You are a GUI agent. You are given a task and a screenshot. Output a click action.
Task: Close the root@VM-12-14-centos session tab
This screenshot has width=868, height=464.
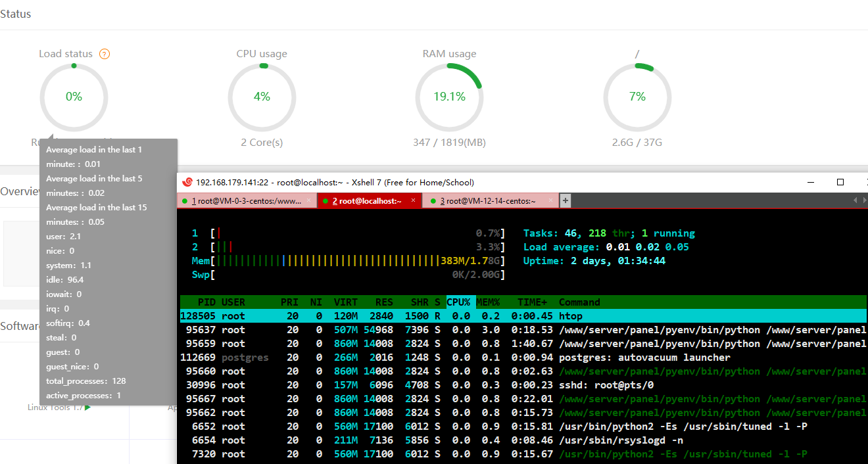point(548,200)
